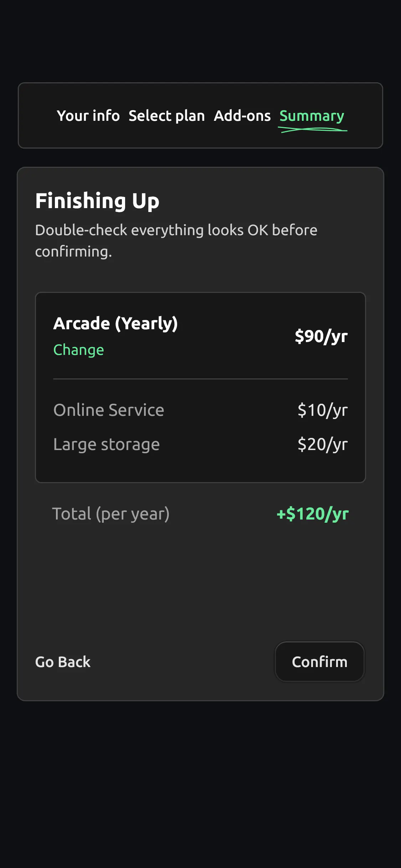Viewport: 401px width, 868px height.
Task: Click the Double-check everything description text
Action: tap(176, 241)
